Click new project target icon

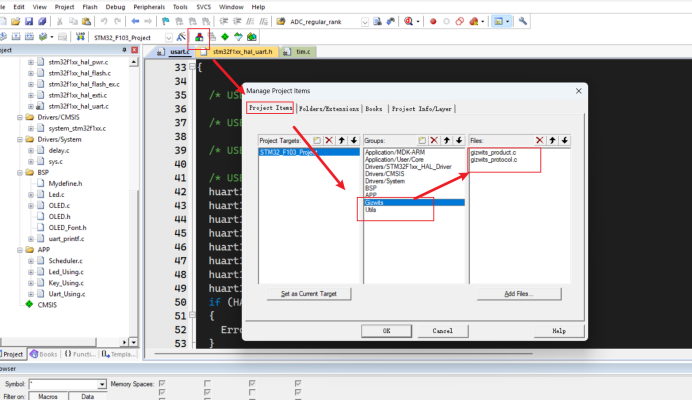317,140
